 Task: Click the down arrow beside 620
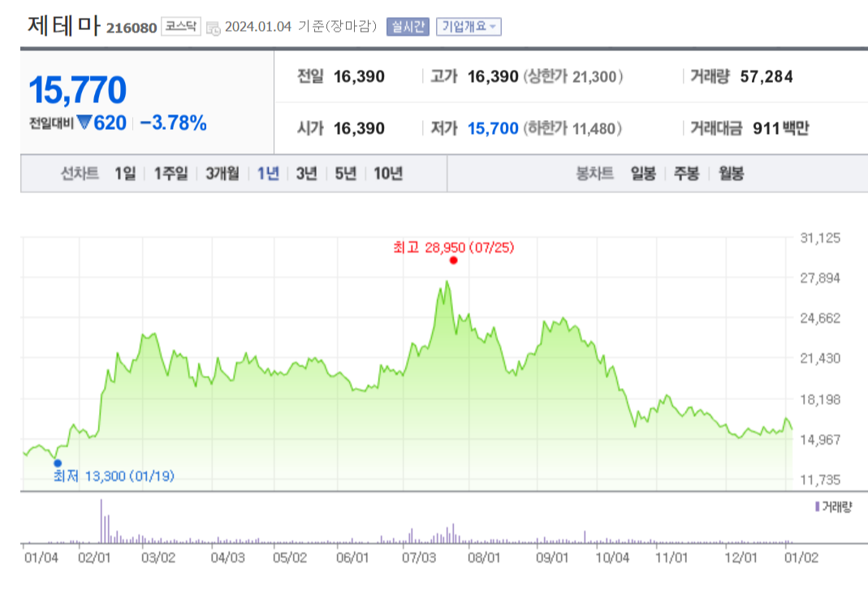click(x=84, y=122)
